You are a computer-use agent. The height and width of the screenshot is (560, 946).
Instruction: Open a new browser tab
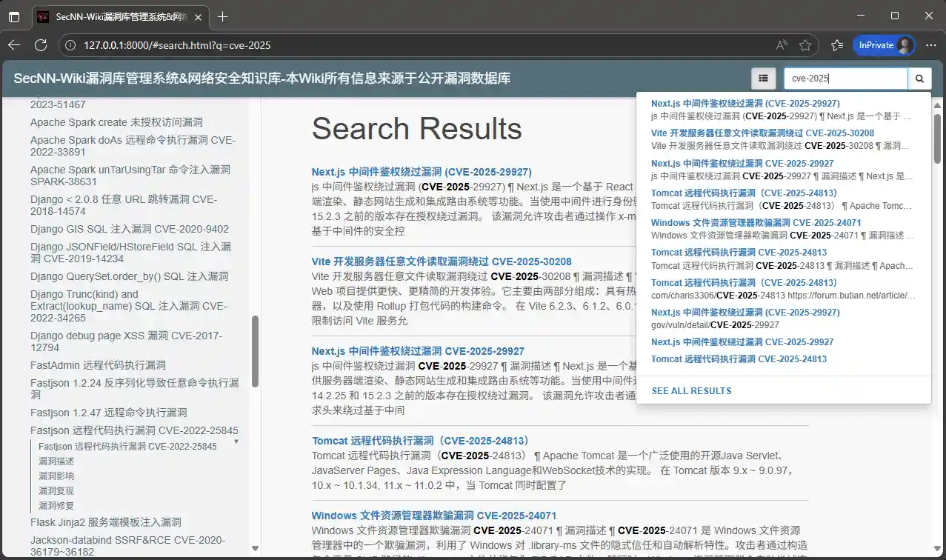point(222,16)
